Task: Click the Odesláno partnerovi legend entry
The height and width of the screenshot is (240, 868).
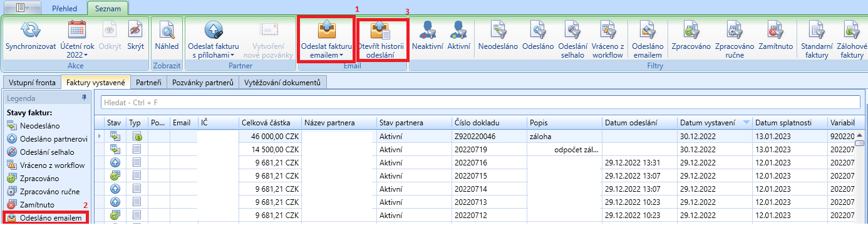Action: pos(48,138)
